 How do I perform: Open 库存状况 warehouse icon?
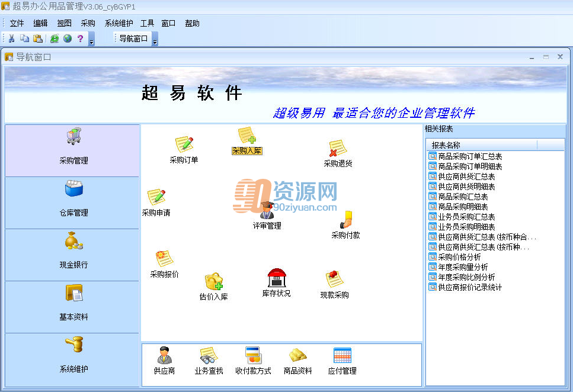click(277, 278)
